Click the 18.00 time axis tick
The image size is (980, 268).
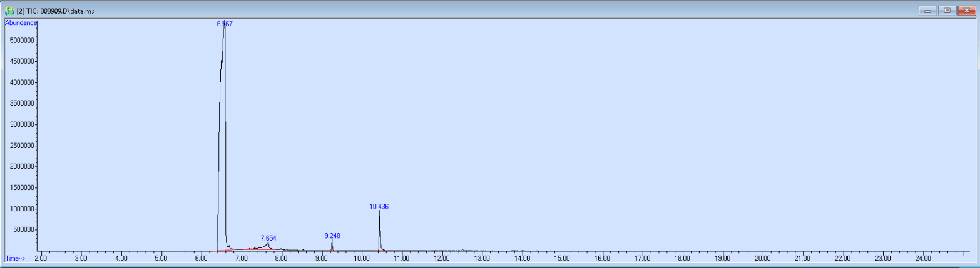pos(683,258)
